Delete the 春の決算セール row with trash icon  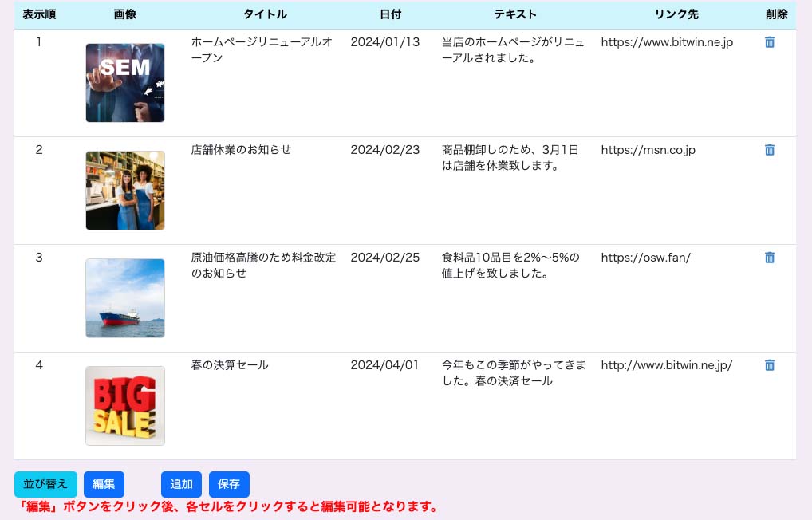click(769, 365)
